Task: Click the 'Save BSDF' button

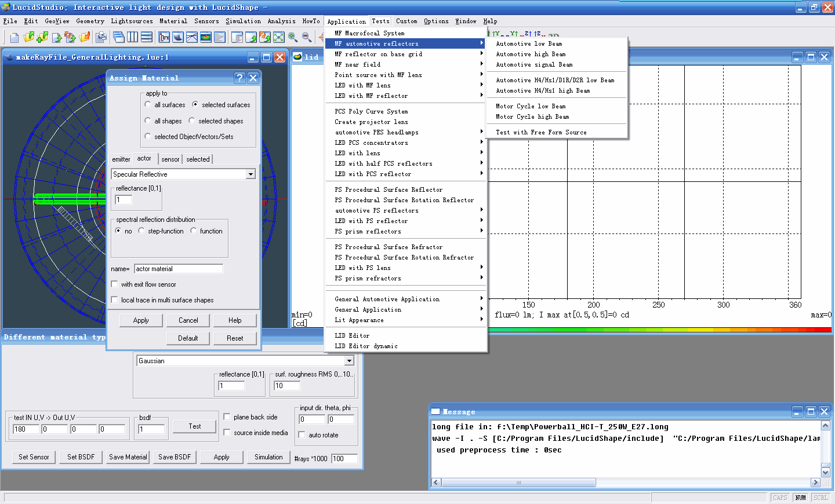Action: tap(175, 457)
